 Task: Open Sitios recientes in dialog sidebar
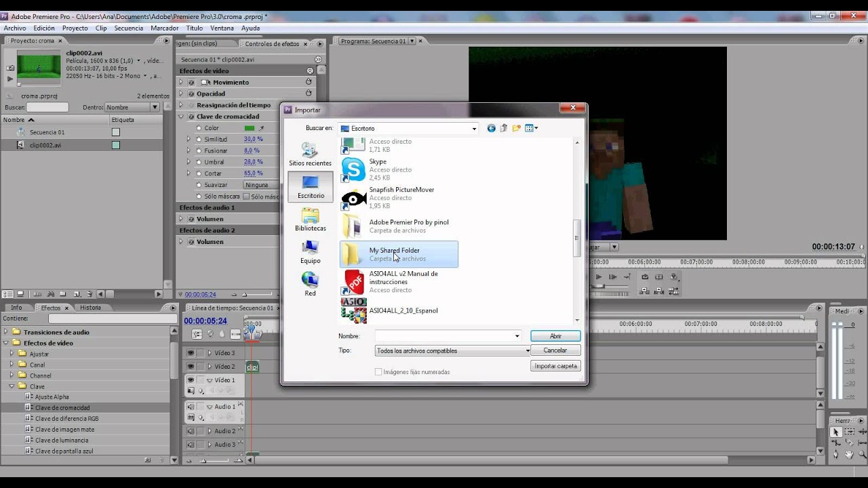[310, 155]
